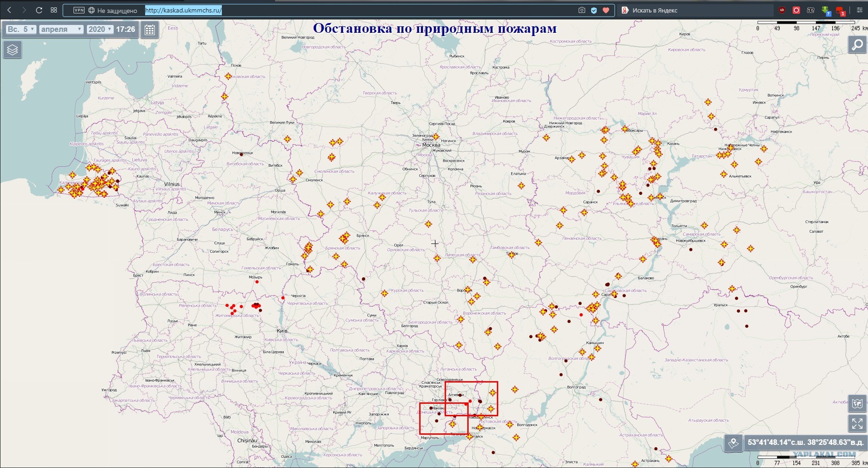Reload the kaskad.ukmmchs.ru page
Viewport: 868px width, 468px height.
(39, 10)
